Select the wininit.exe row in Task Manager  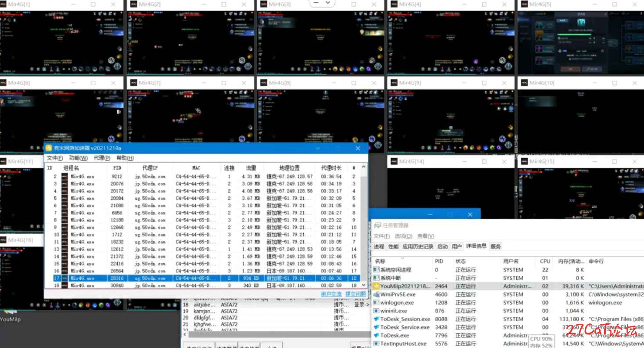click(508, 311)
